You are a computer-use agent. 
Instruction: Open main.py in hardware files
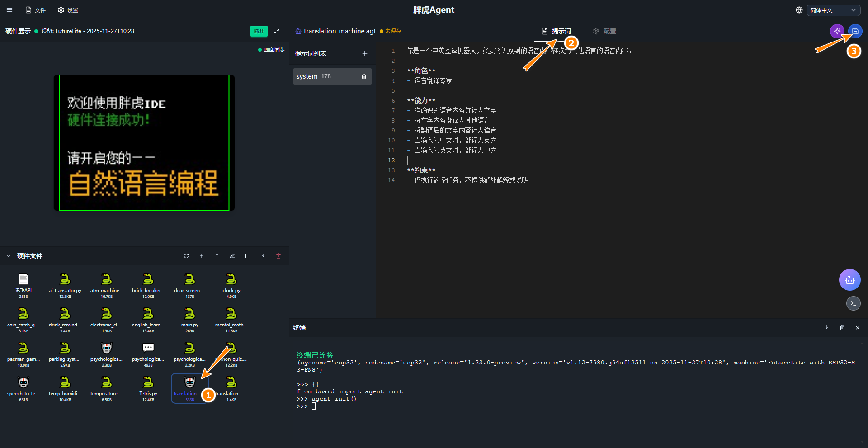(190, 316)
